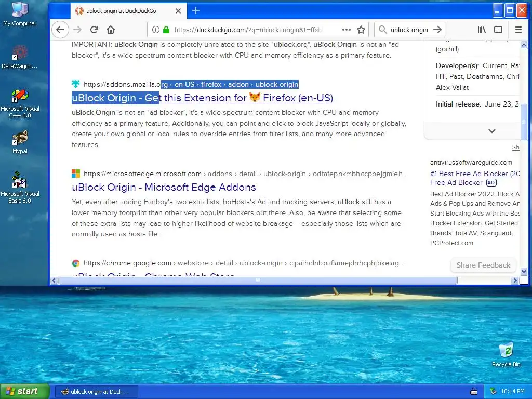Image resolution: width=532 pixels, height=399 pixels.
Task: Focus the ublock origin search field
Action: 409,30
